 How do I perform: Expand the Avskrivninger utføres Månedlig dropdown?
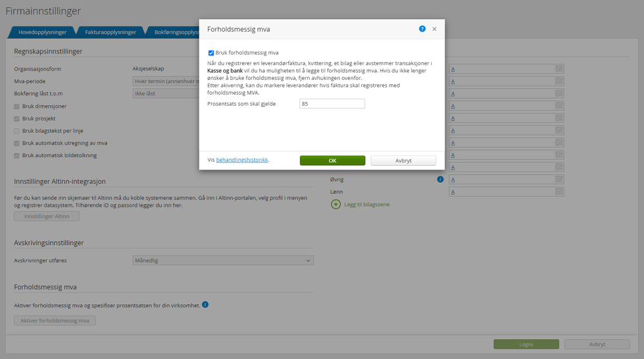coord(223,260)
